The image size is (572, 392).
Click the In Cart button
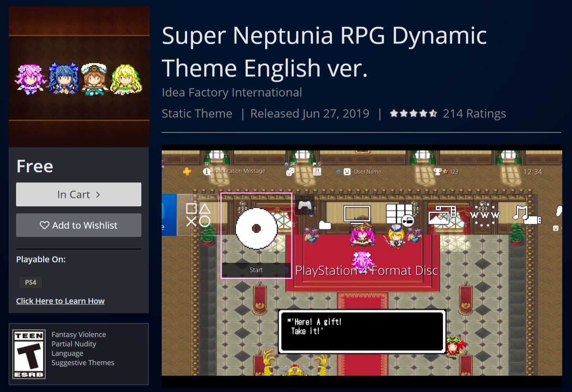[x=79, y=194]
